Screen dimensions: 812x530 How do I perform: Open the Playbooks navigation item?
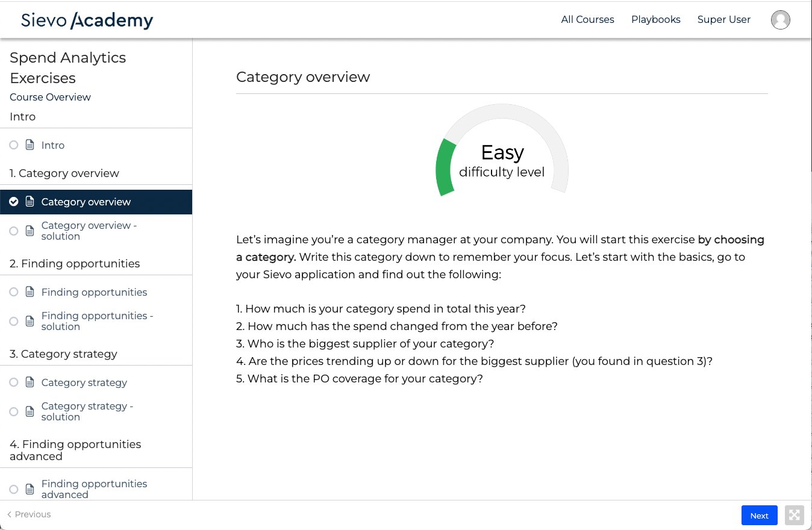[x=655, y=19]
